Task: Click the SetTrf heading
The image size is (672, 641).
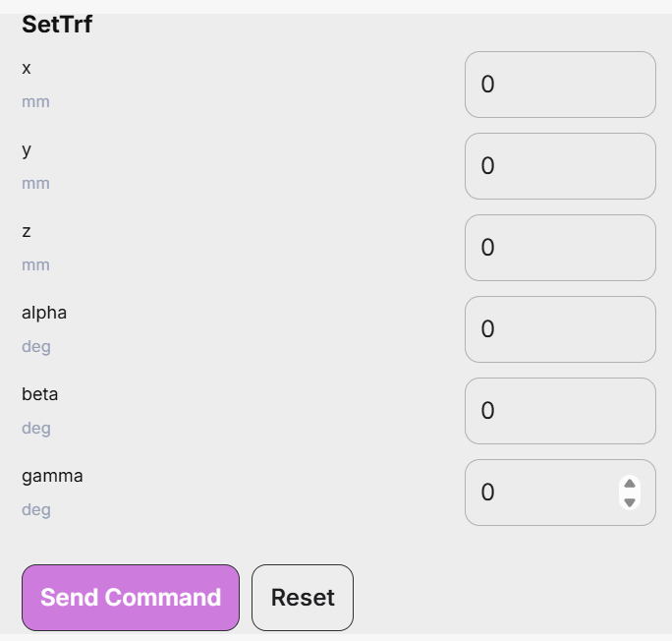Action: 57,24
